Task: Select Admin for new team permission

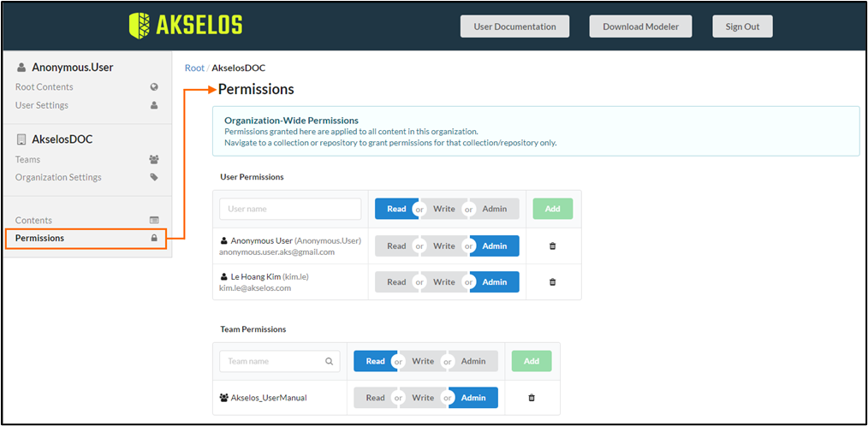Action: tap(473, 361)
